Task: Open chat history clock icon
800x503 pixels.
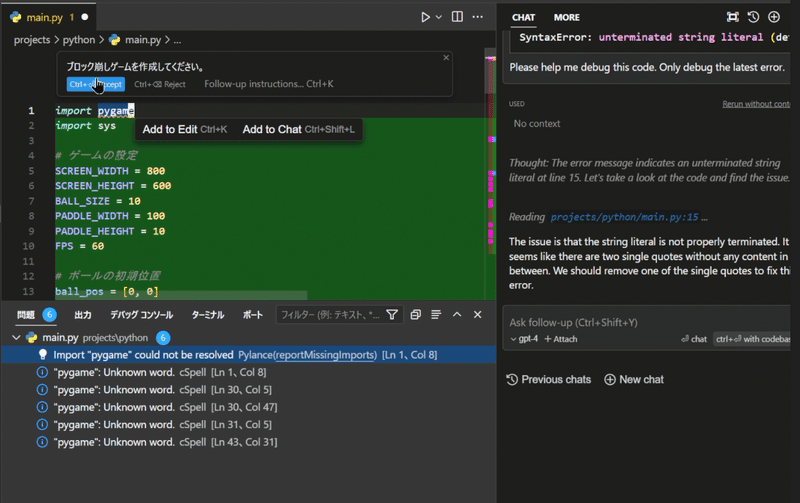Action: 753,17
